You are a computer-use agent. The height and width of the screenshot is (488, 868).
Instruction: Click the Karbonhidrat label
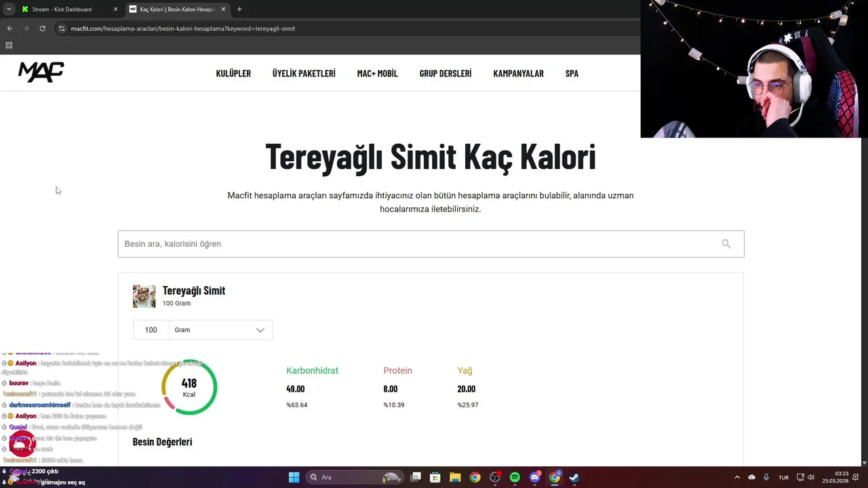pyautogui.click(x=312, y=371)
